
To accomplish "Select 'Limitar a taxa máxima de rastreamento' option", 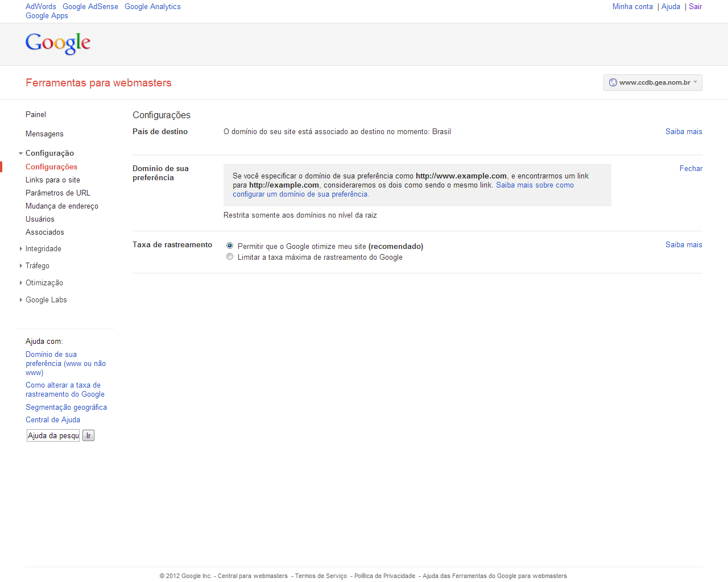I will (230, 257).
